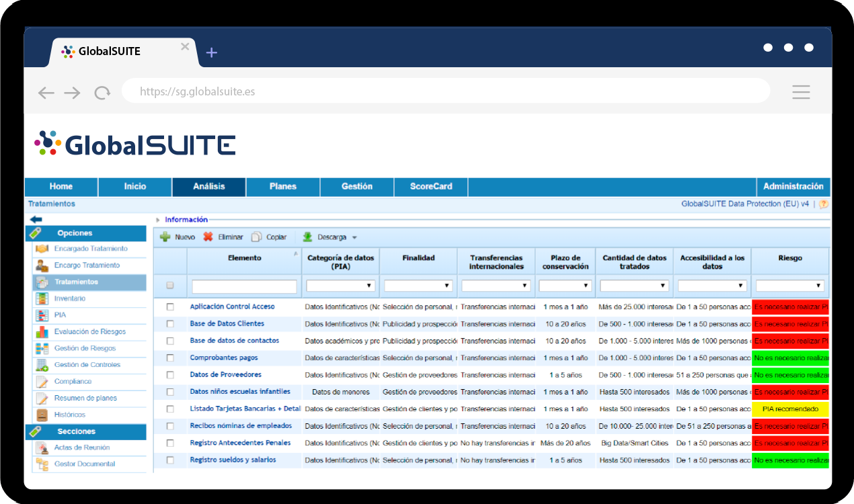Check the row for Registro Antecedentes Penales

point(170,443)
